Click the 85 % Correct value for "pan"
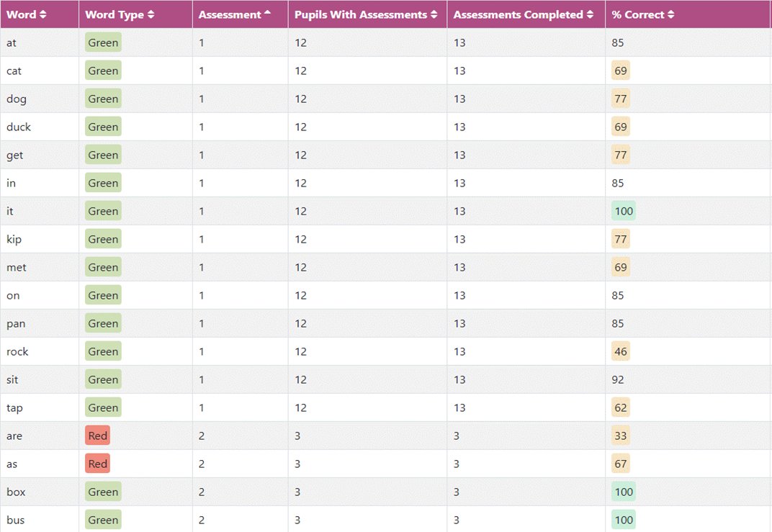 tap(618, 324)
